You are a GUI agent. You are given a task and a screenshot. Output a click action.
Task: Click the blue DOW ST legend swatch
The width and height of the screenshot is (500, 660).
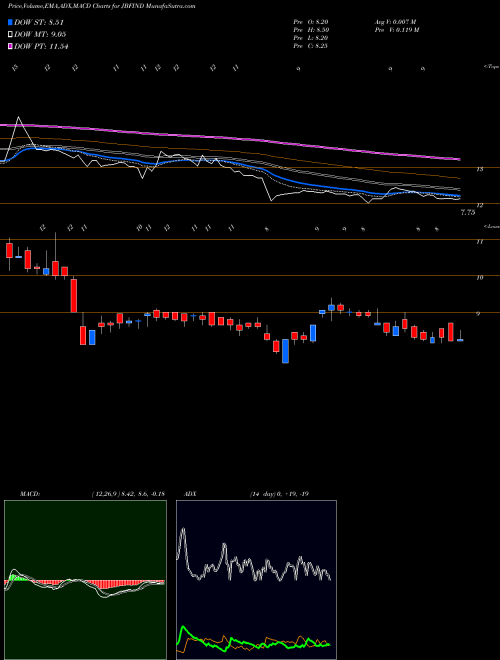click(11, 22)
